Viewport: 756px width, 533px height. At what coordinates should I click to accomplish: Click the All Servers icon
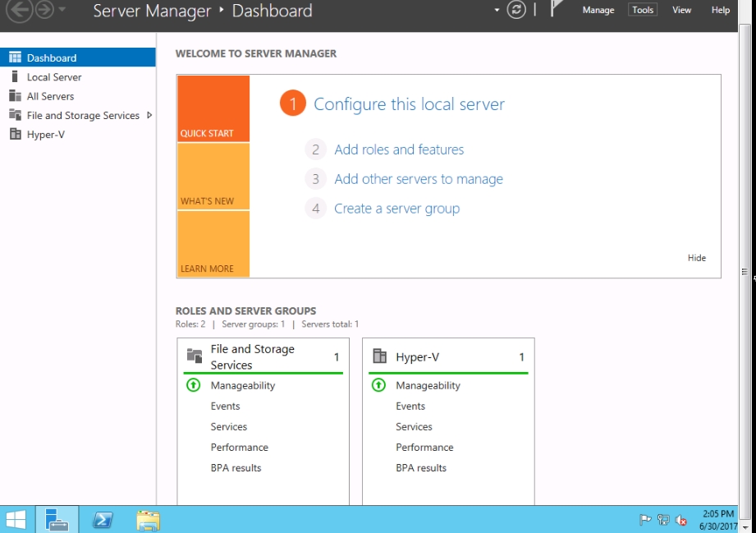point(15,95)
